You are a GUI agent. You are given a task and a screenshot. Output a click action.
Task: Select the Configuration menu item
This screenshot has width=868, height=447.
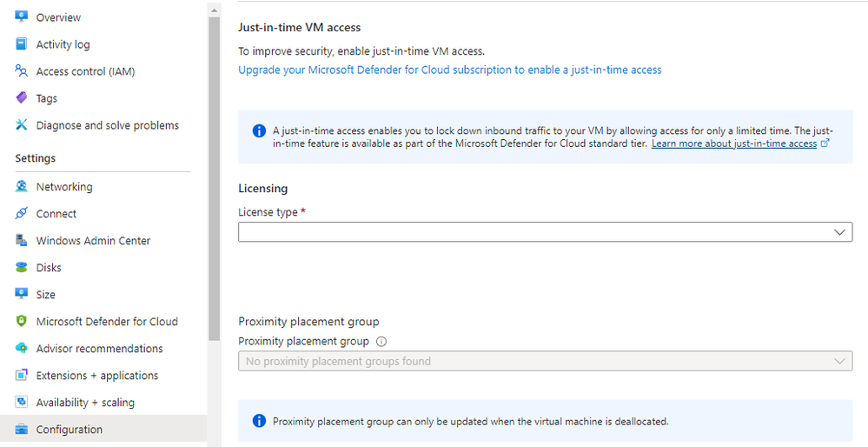tap(69, 430)
